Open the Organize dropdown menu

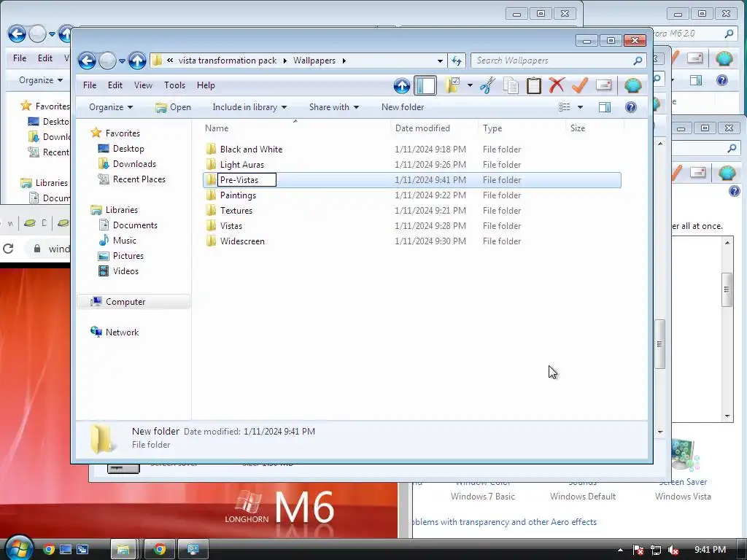(x=111, y=107)
